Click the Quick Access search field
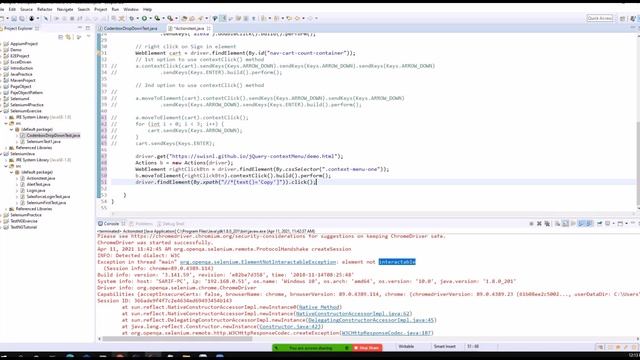Image resolution: width=640 pixels, height=360 pixels. [600, 18]
